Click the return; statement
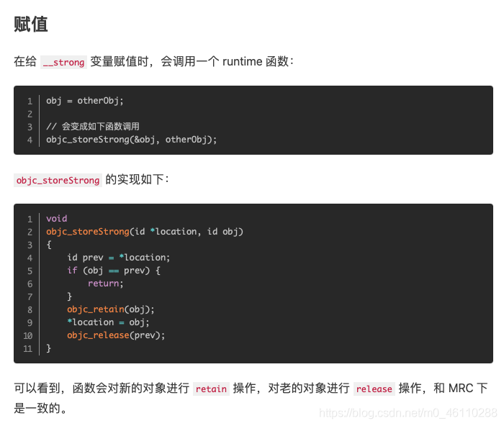Viewport: 504px width, 426px height. [105, 284]
